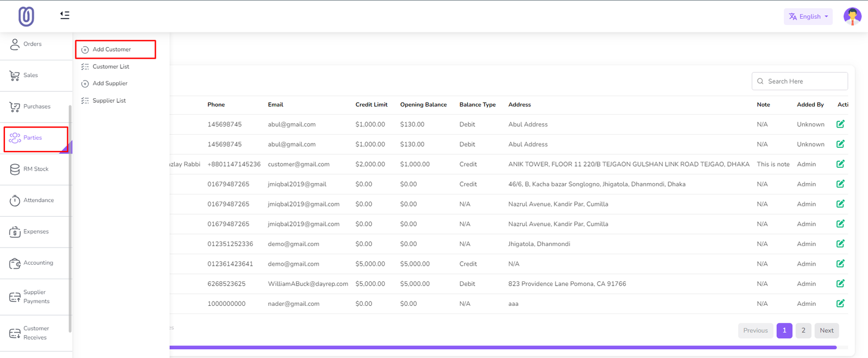868x358 pixels.
Task: Open Customer List submenu item
Action: coord(111,67)
